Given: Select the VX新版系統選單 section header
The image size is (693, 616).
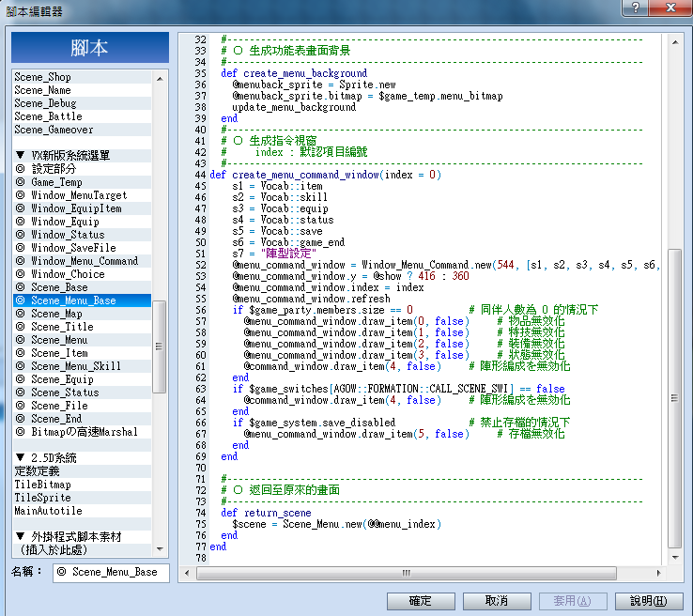Looking at the screenshot, I should [83, 156].
